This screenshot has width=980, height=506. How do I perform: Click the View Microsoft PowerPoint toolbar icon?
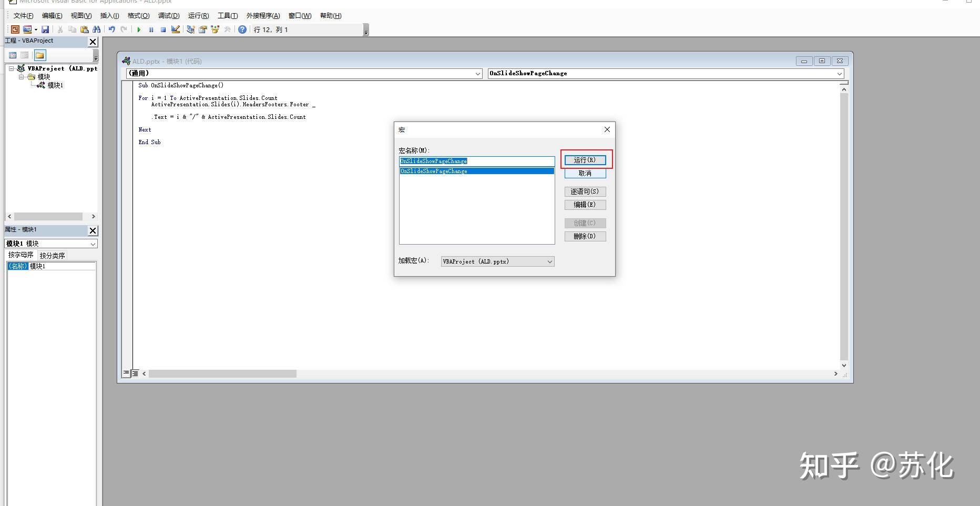15,29
